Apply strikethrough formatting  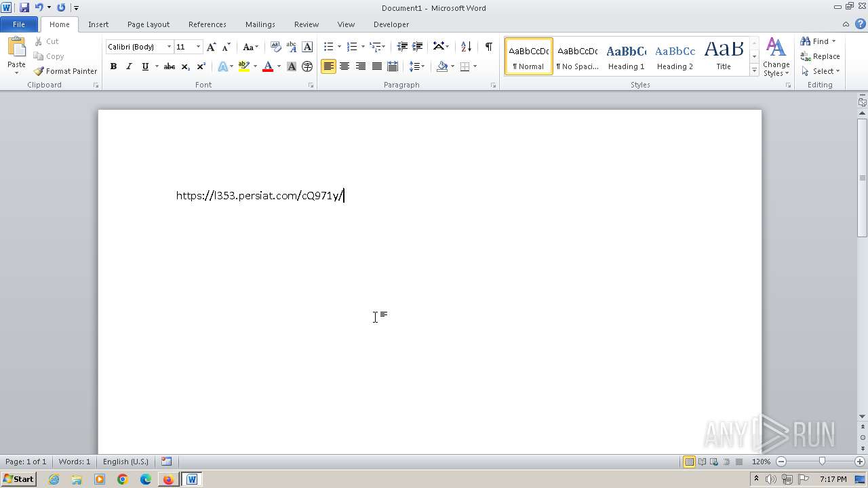170,66
